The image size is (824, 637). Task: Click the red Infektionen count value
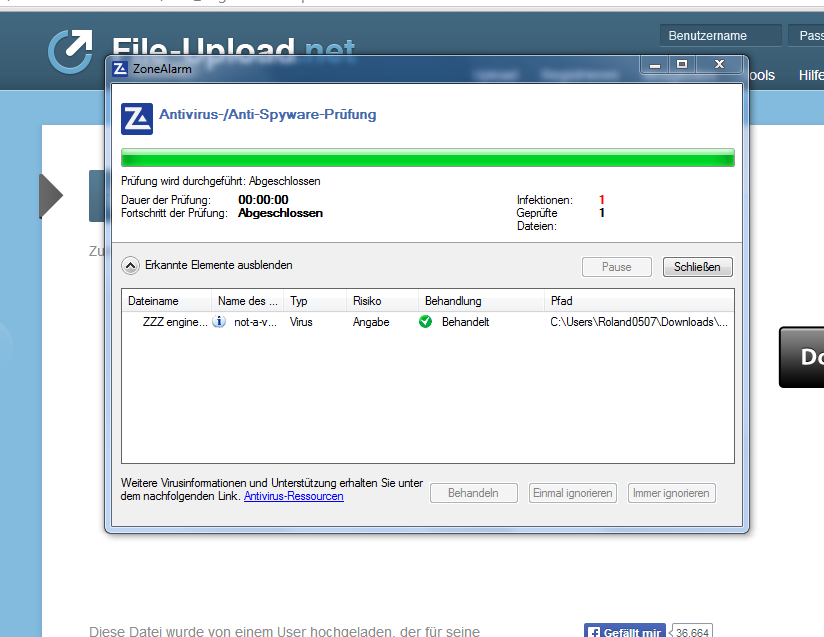pos(602,200)
